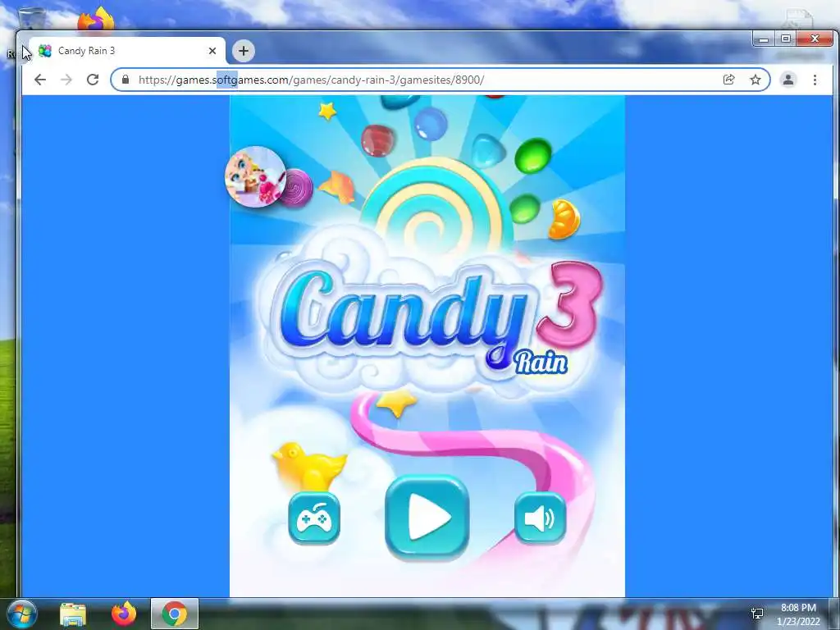This screenshot has width=840, height=630.
Task: Close the Candy Rain 3 tab
Action: pyautogui.click(x=212, y=51)
